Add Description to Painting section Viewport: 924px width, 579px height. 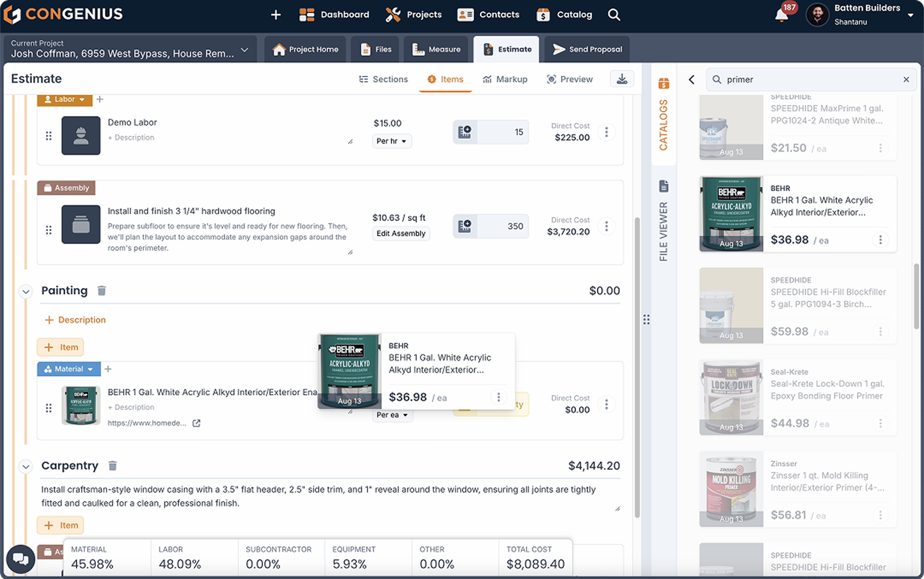[75, 320]
